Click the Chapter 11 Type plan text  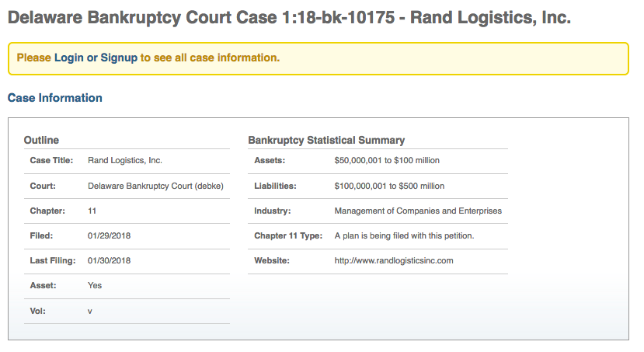[404, 235]
